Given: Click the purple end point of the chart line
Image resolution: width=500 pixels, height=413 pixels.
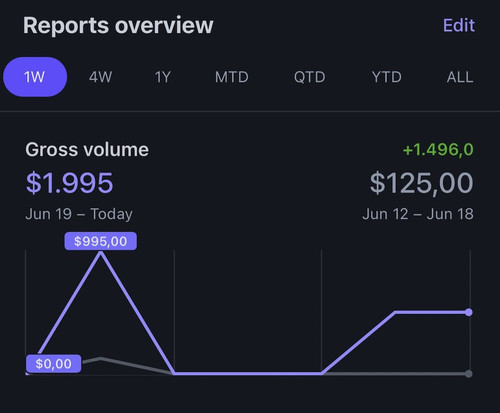Looking at the screenshot, I should [469, 312].
